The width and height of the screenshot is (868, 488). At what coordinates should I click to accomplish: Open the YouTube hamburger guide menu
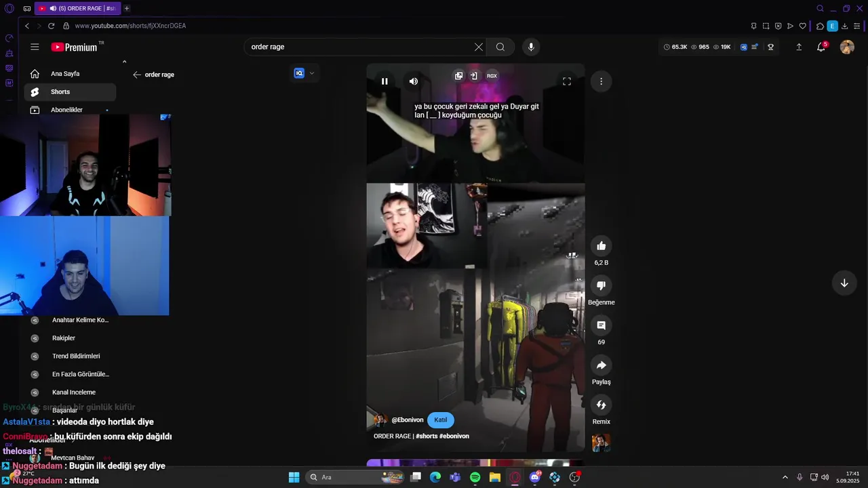pyautogui.click(x=35, y=47)
